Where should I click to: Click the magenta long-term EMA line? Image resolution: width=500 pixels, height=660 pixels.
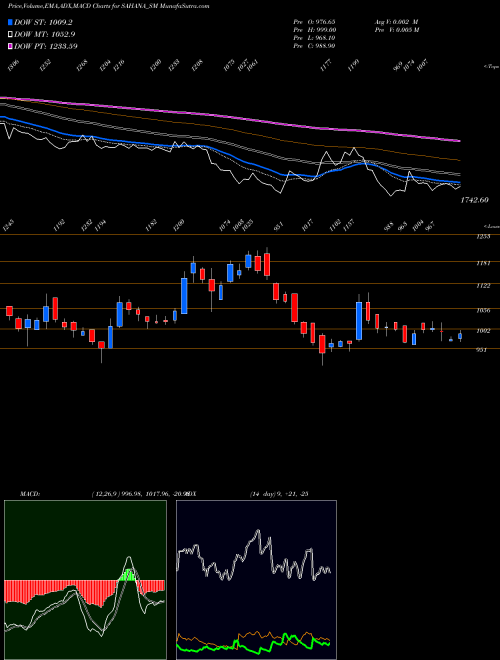(x=231, y=115)
